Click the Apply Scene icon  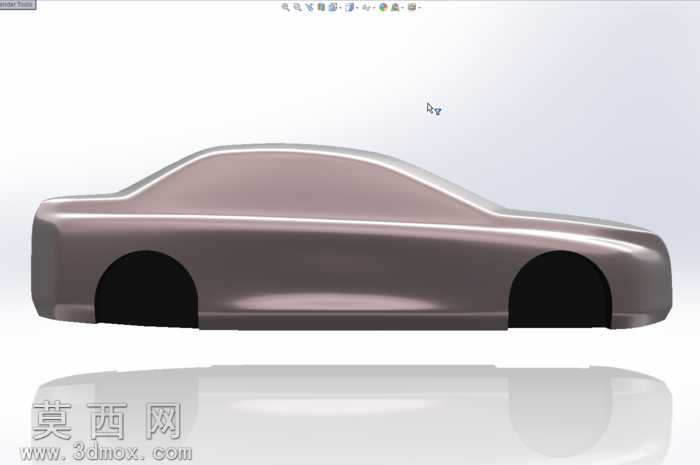[x=395, y=7]
